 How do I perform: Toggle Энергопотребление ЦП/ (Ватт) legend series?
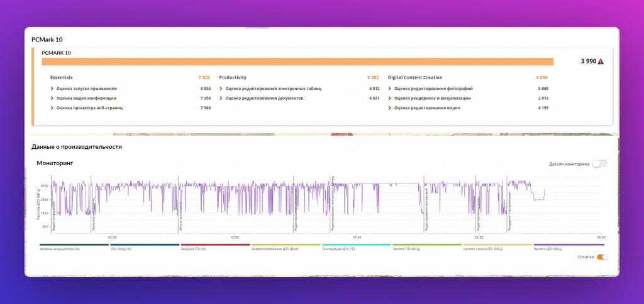tap(286, 247)
